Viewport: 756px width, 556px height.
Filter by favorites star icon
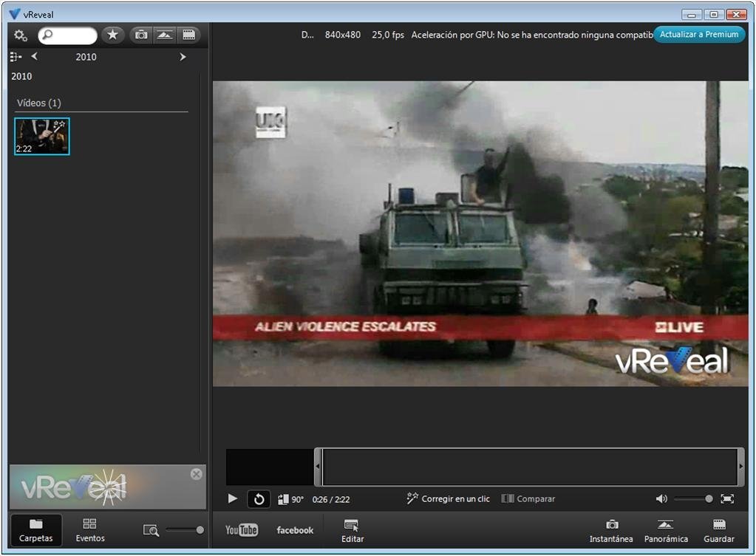[113, 35]
